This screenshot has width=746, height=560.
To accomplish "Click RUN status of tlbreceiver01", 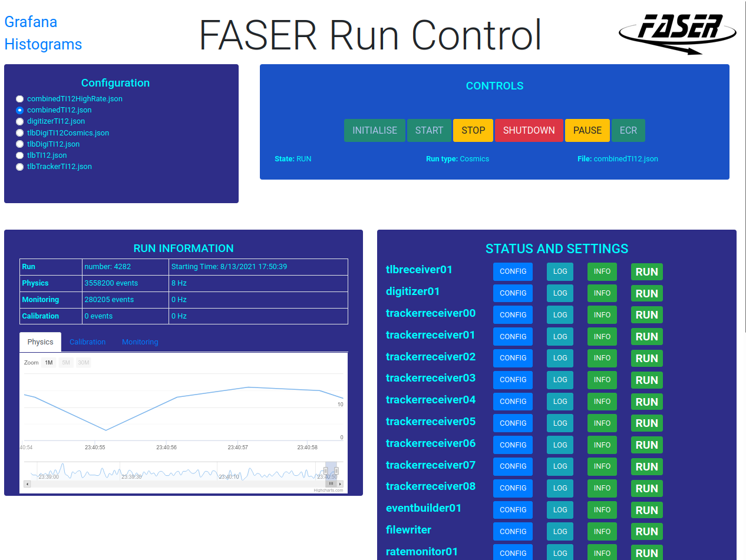I will [647, 272].
